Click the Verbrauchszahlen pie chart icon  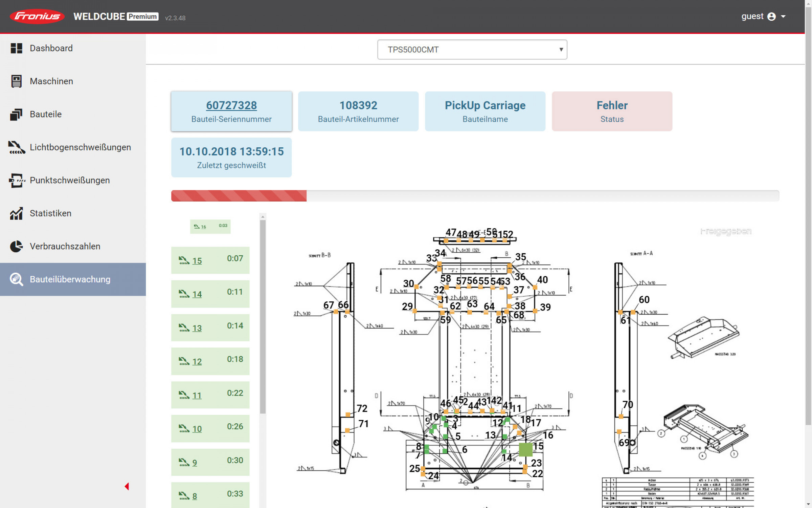pyautogui.click(x=16, y=246)
